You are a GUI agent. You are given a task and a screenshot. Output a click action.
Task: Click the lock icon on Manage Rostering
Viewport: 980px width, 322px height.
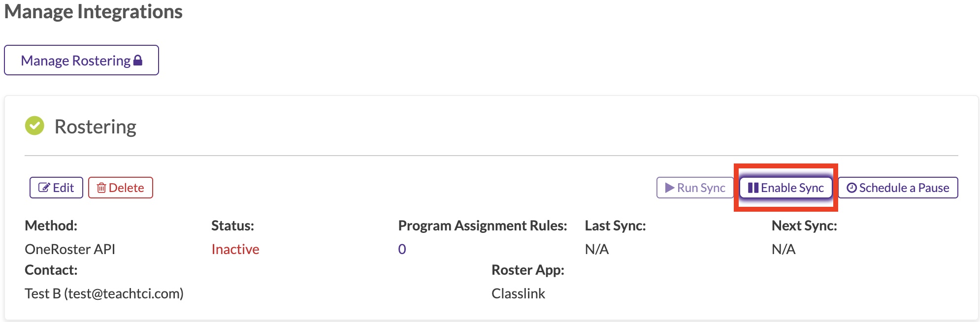pos(138,59)
